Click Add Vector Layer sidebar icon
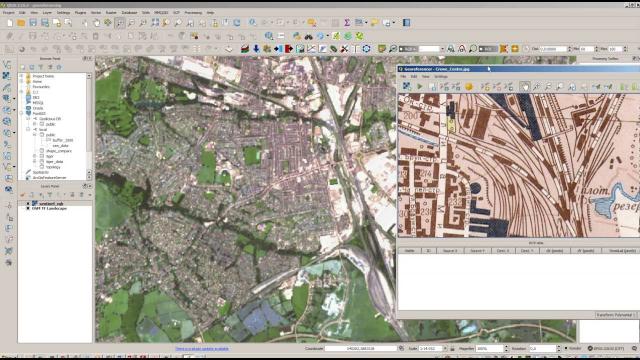 [7, 64]
